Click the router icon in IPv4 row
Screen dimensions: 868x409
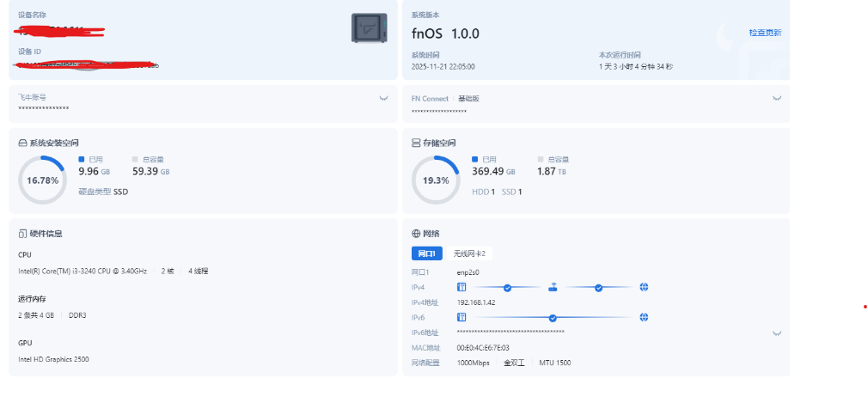553,287
